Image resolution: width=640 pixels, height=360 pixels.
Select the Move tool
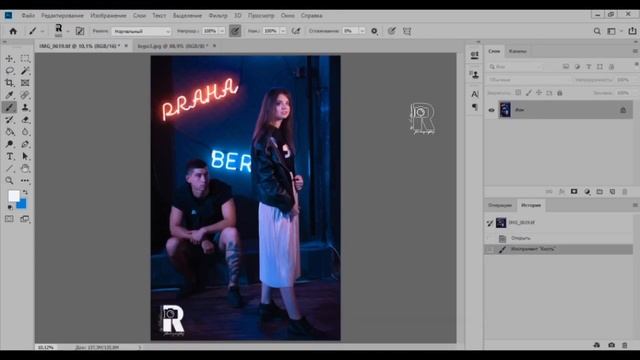tap(9, 59)
